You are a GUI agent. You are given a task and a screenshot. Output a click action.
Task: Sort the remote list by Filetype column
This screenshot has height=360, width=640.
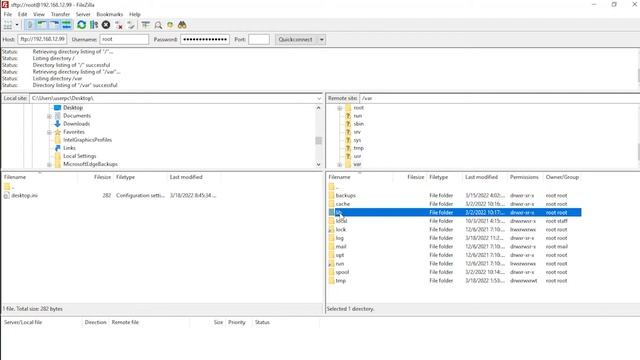click(x=439, y=177)
